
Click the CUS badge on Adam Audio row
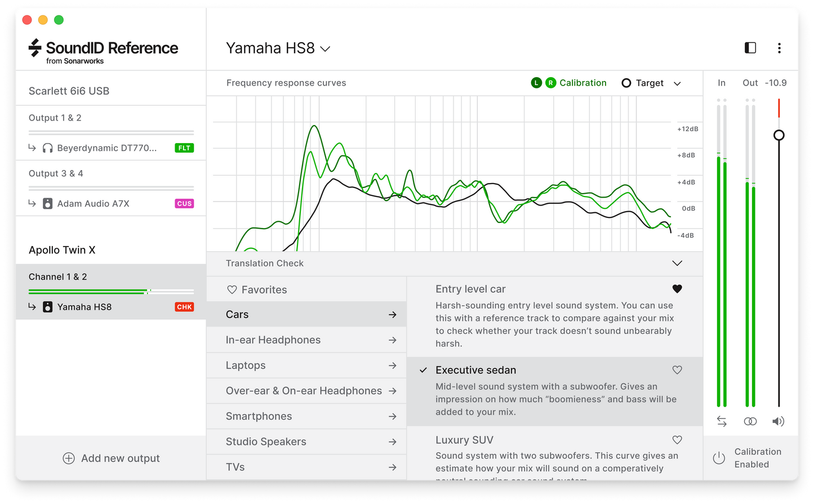coord(184,203)
